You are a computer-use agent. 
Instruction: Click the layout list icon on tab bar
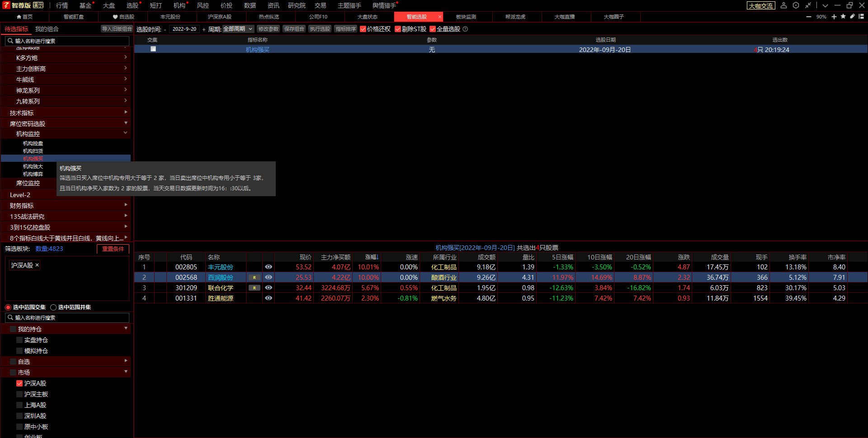click(861, 16)
